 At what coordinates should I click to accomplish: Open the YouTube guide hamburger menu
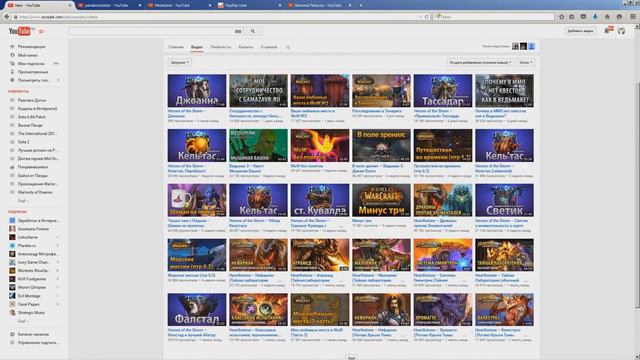(x=41, y=31)
